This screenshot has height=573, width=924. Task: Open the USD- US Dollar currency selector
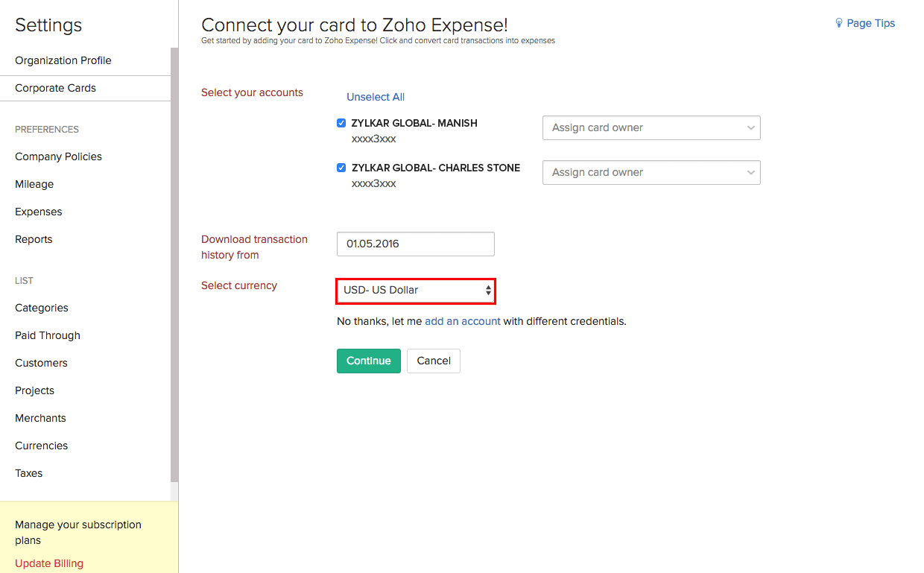[416, 290]
